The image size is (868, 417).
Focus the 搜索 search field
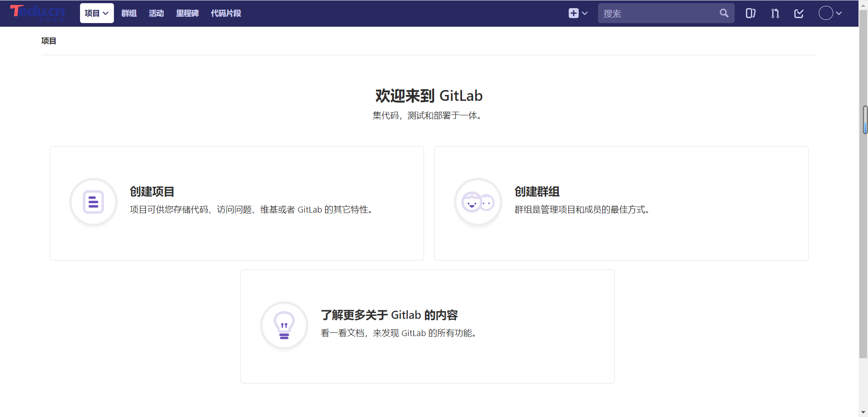pos(666,13)
